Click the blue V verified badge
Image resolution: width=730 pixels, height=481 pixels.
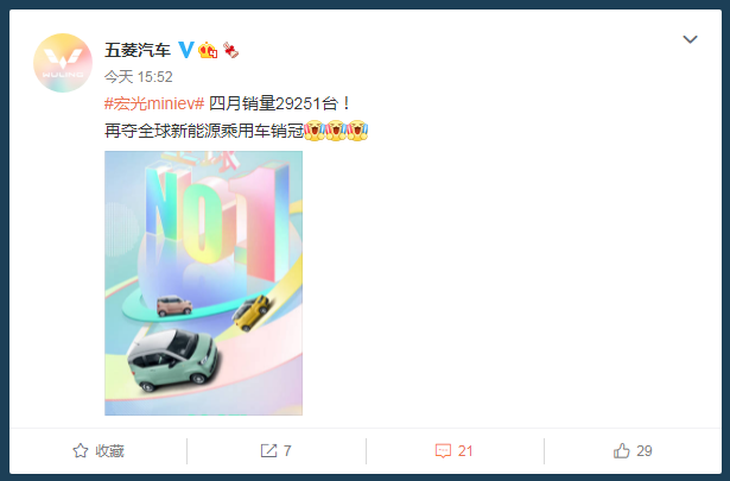(186, 49)
